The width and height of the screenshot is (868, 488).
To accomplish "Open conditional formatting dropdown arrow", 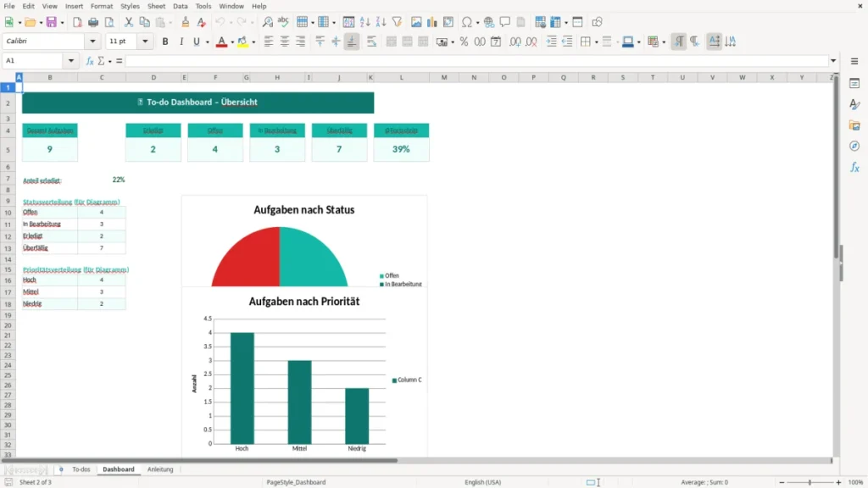I will point(664,42).
